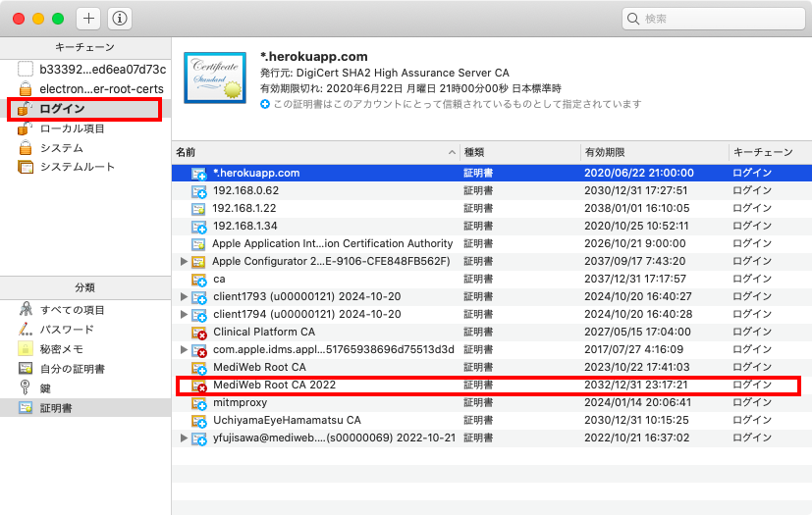
Task: Show 自分の証明書 category
Action: tap(85, 369)
